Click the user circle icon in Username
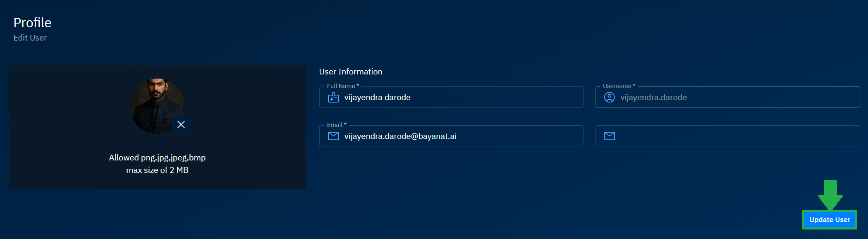Image resolution: width=868 pixels, height=239 pixels. click(x=609, y=97)
